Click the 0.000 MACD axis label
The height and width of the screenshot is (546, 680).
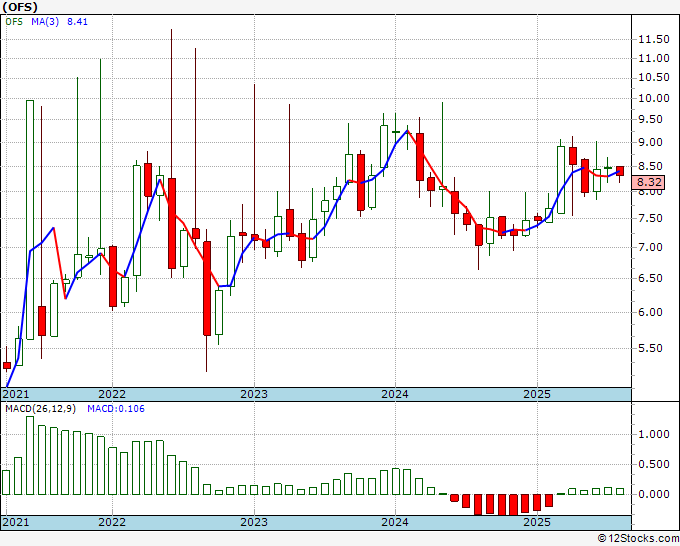coord(654,494)
